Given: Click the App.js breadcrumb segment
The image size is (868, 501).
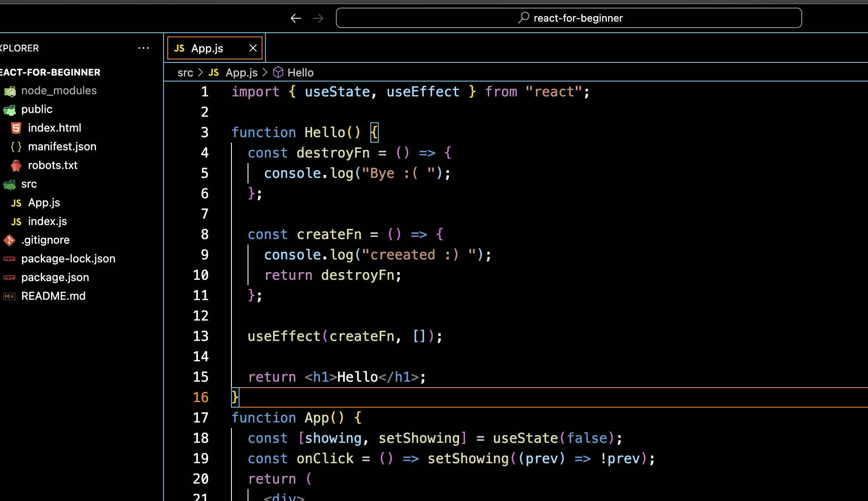Looking at the screenshot, I should (x=241, y=73).
